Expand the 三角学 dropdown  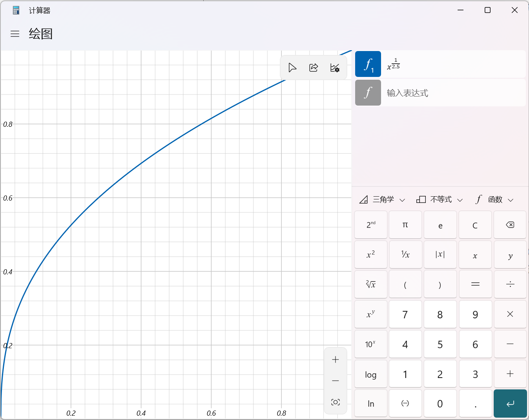382,200
